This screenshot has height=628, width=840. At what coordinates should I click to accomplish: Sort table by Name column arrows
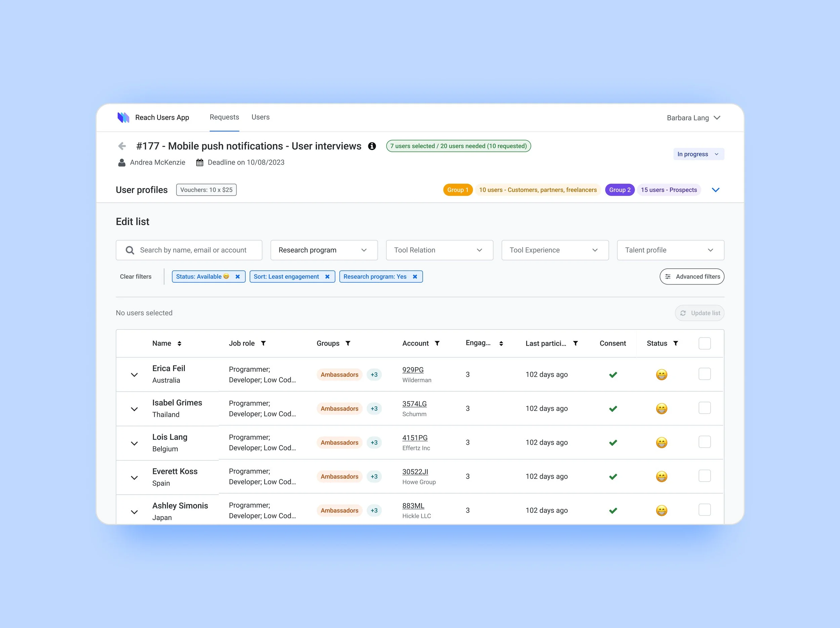pyautogui.click(x=179, y=344)
